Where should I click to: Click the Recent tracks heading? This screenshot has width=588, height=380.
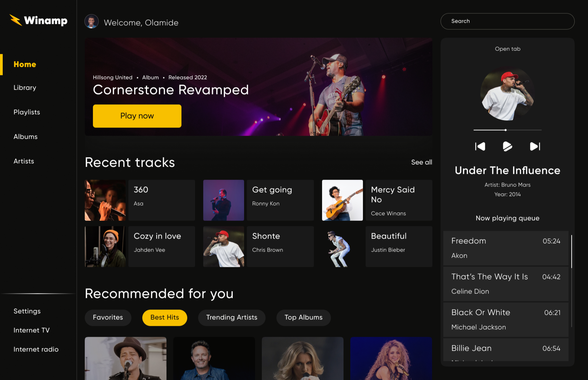pos(130,163)
